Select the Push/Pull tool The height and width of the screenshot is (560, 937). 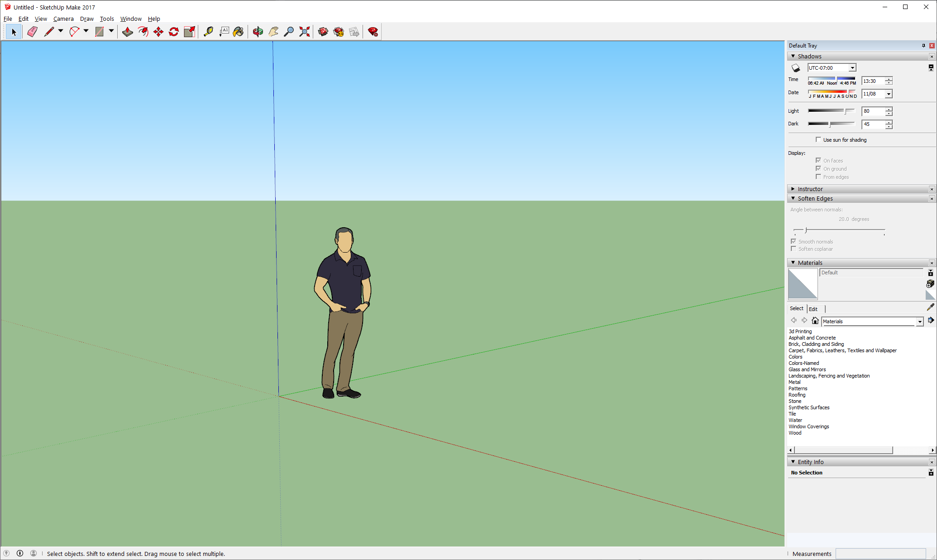click(128, 32)
